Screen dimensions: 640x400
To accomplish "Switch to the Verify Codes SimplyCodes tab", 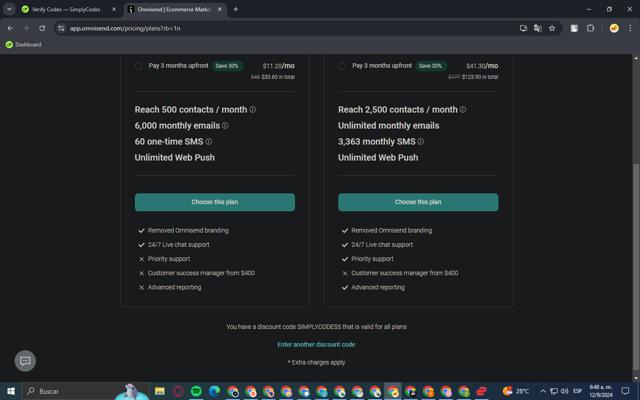I will pos(67,9).
